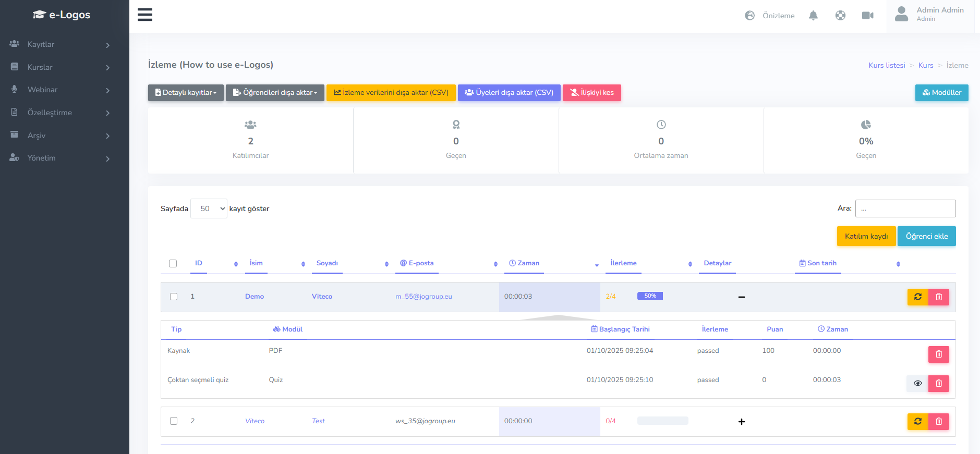
Task: Delete user Viteco Test with trash icon
Action: 938,421
